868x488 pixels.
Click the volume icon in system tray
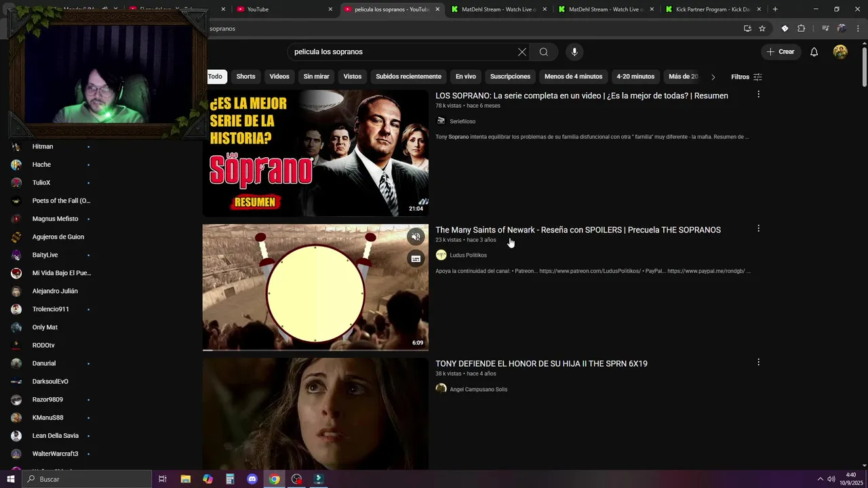tap(831, 479)
